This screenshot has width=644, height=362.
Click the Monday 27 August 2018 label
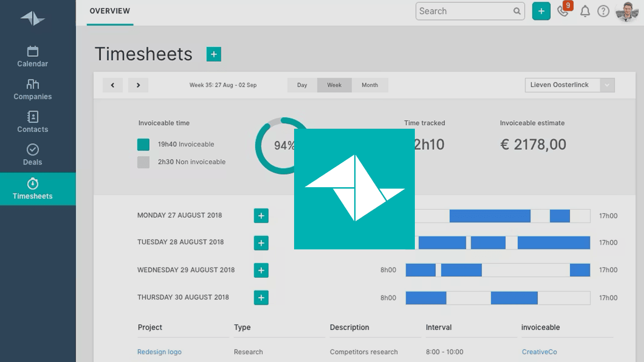point(180,216)
